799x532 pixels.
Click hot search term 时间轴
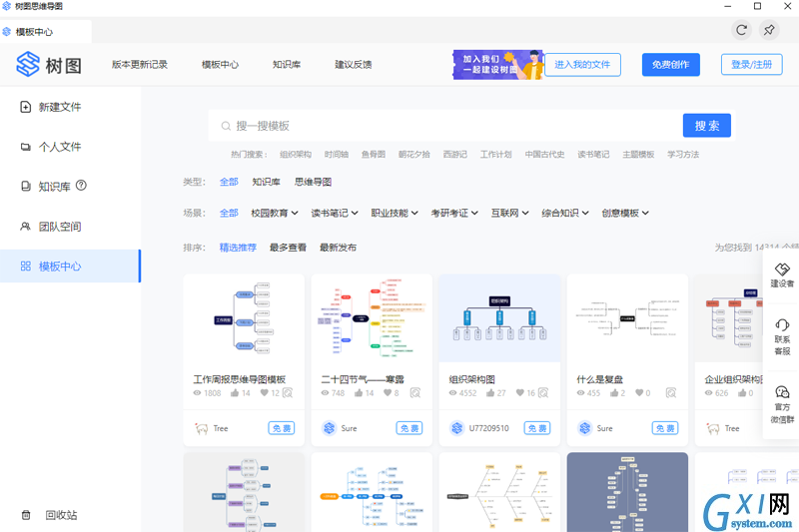(x=337, y=155)
